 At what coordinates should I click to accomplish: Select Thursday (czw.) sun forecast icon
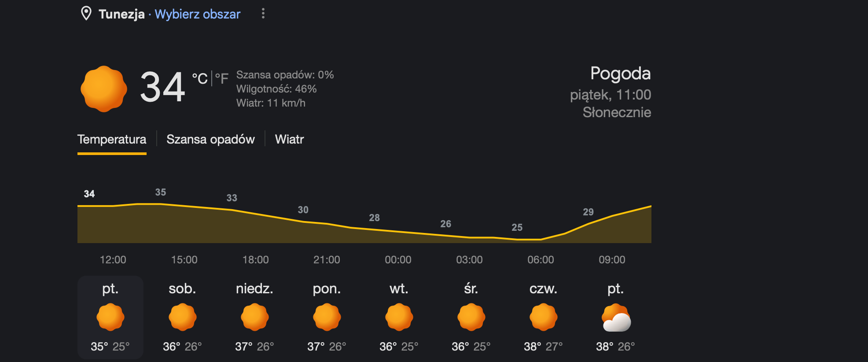click(544, 317)
